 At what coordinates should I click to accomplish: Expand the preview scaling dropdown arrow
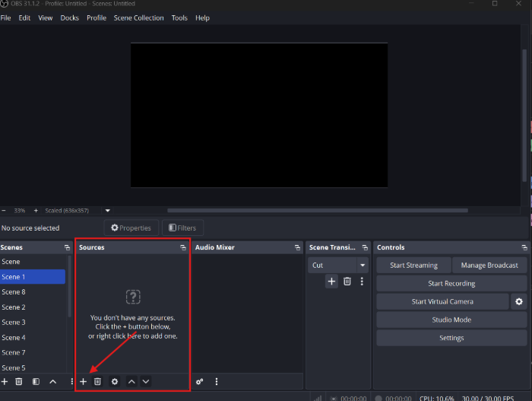107,211
